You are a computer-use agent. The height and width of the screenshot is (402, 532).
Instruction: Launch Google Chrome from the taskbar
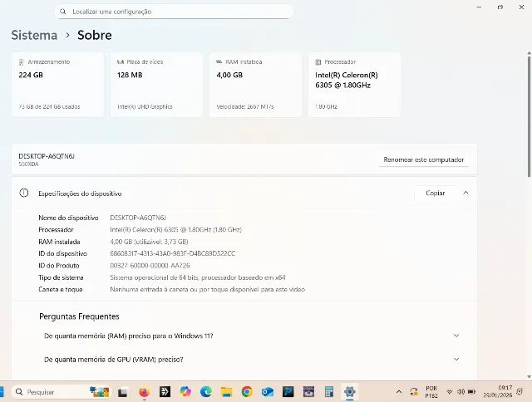pos(247,392)
